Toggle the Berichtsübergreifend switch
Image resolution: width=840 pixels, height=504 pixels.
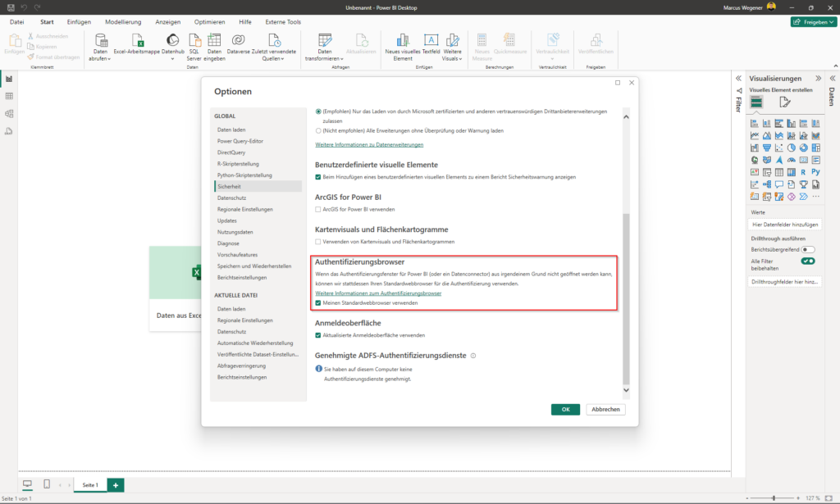pos(808,249)
